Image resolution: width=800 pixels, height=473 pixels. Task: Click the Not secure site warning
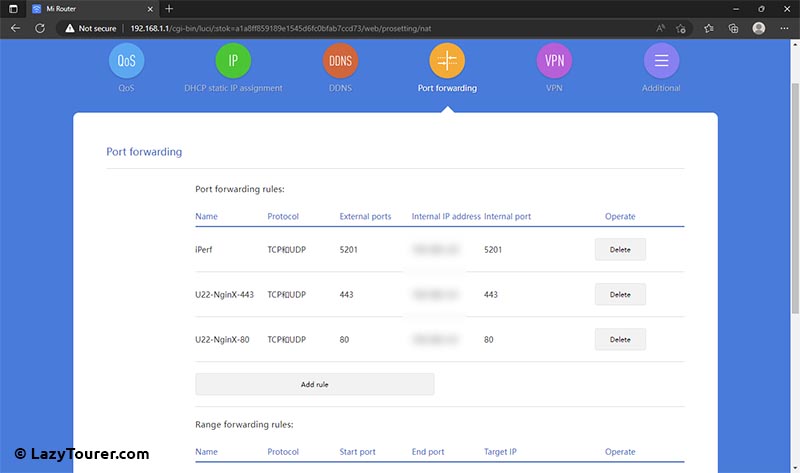click(90, 29)
